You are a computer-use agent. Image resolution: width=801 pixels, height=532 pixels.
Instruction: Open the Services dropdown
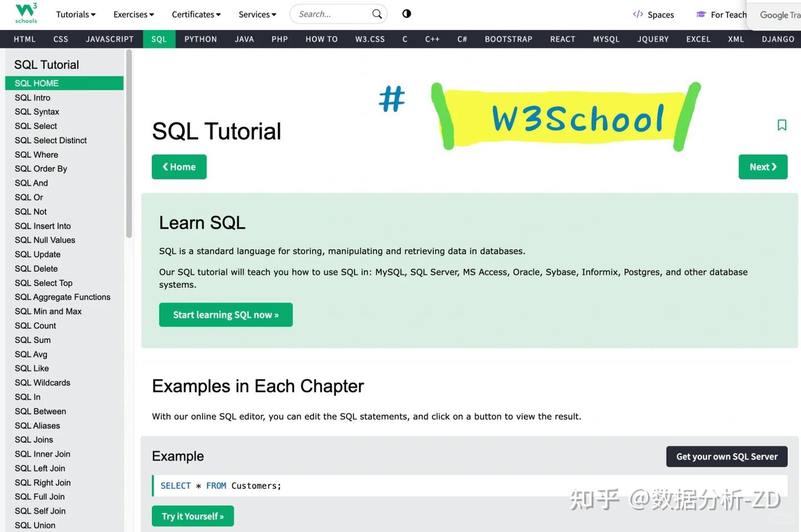click(257, 14)
